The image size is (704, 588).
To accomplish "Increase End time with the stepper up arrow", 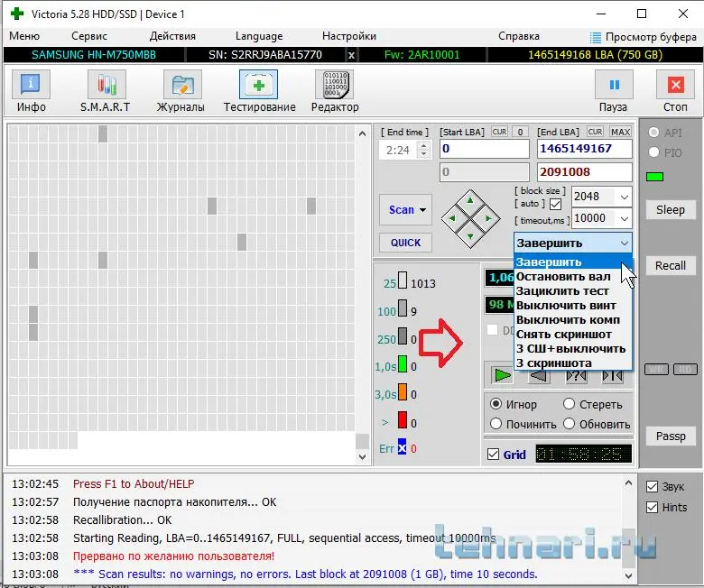I will [423, 145].
